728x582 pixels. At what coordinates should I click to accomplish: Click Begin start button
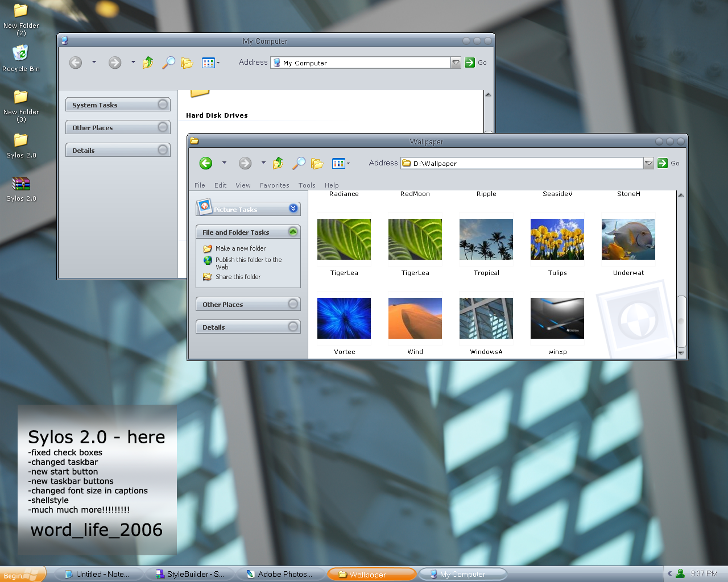pyautogui.click(x=22, y=575)
